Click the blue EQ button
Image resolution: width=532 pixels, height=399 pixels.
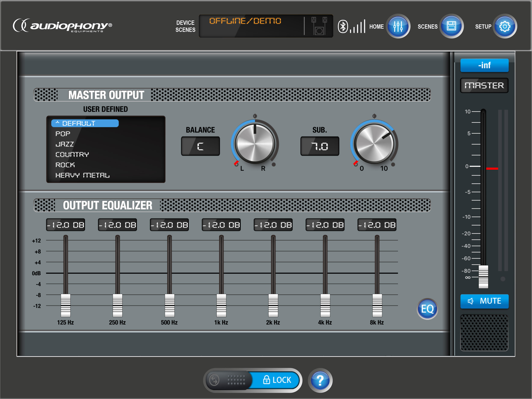(x=427, y=309)
